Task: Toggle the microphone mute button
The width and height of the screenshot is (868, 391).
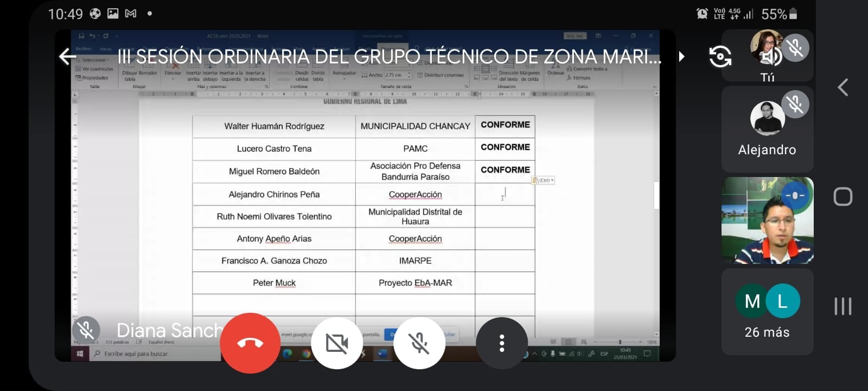Action: pyautogui.click(x=419, y=343)
